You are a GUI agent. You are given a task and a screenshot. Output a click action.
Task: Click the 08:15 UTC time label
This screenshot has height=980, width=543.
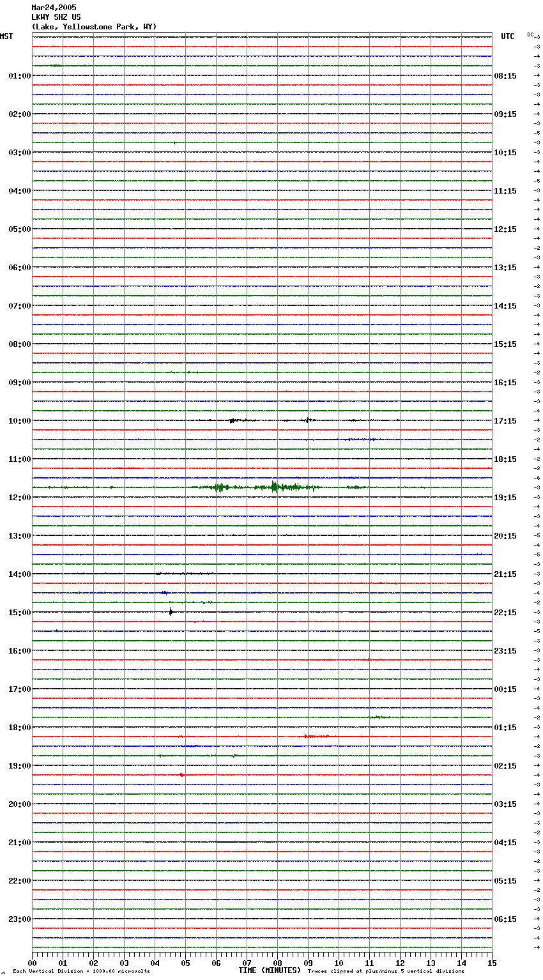tap(505, 76)
